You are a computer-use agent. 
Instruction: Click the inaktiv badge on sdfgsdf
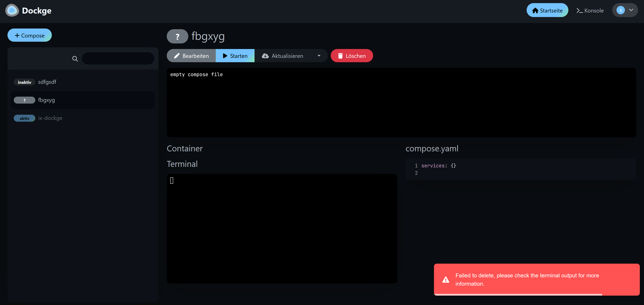(x=24, y=82)
